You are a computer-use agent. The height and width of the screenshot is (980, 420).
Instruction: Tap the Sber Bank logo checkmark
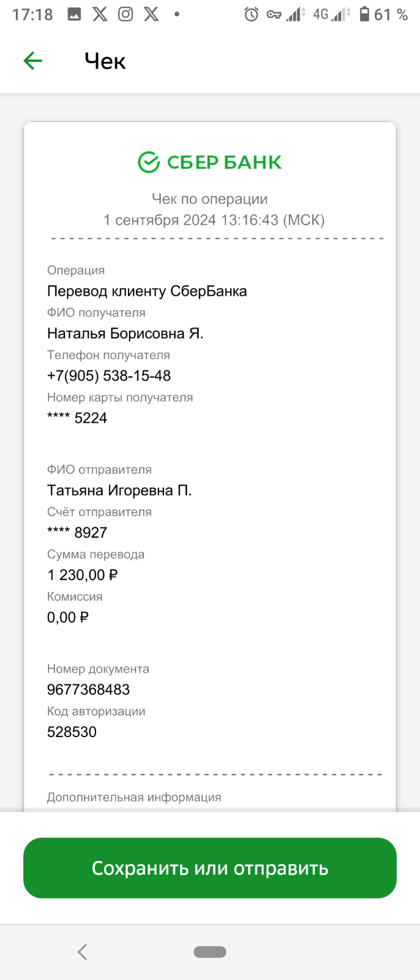click(149, 162)
